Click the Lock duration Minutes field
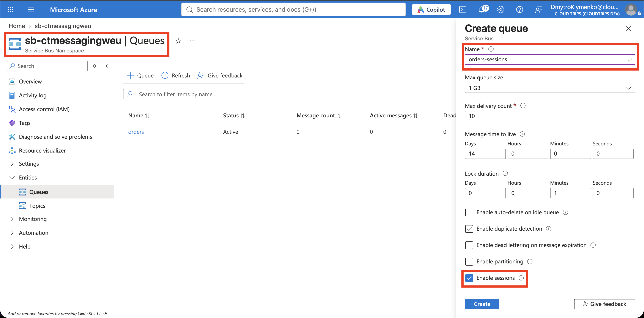 click(570, 193)
